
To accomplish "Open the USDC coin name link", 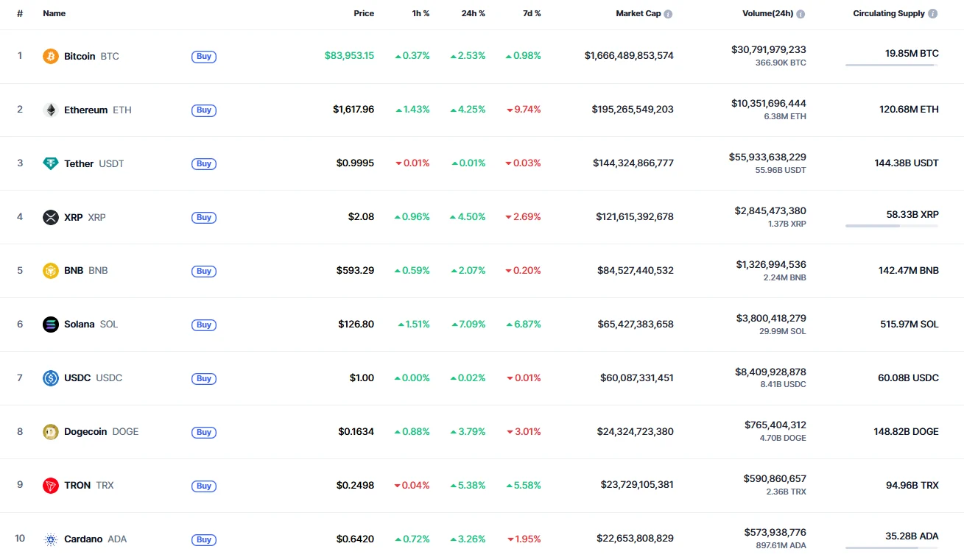I will (77, 378).
